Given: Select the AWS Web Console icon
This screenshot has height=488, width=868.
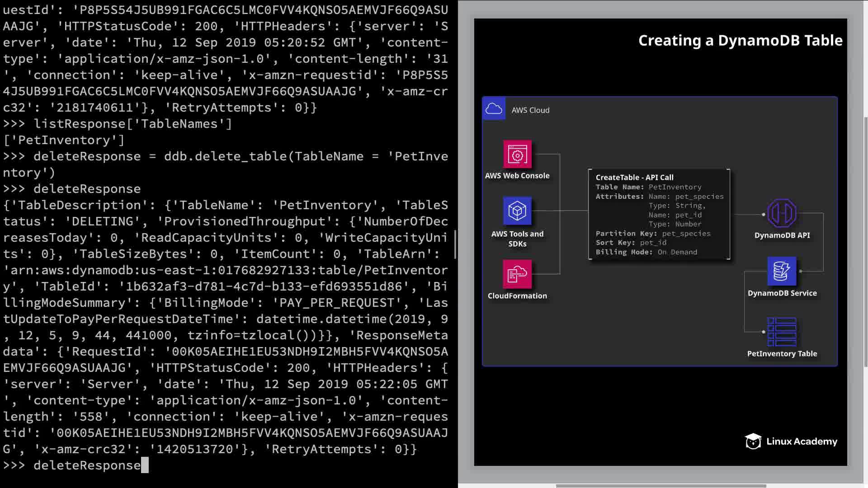Looking at the screenshot, I should (517, 155).
